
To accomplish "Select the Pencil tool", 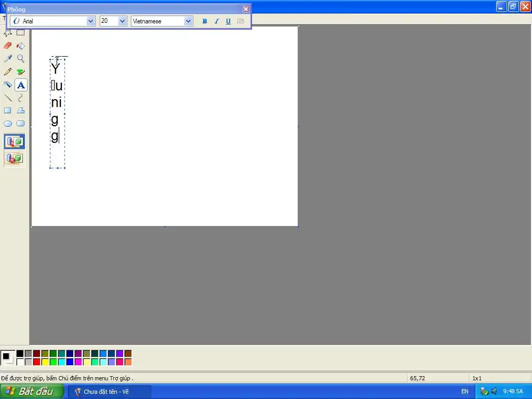I will point(8,72).
